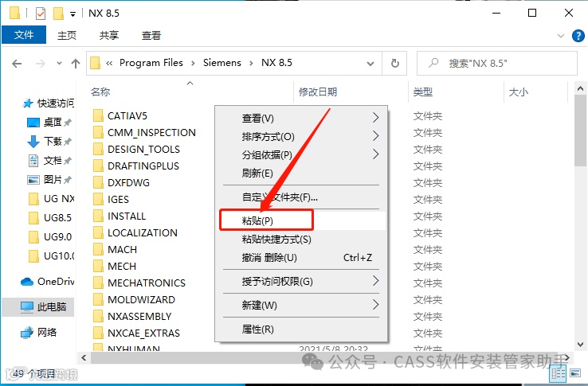
Task: Select the DRAFTINGPLUS folder icon
Action: [98, 166]
